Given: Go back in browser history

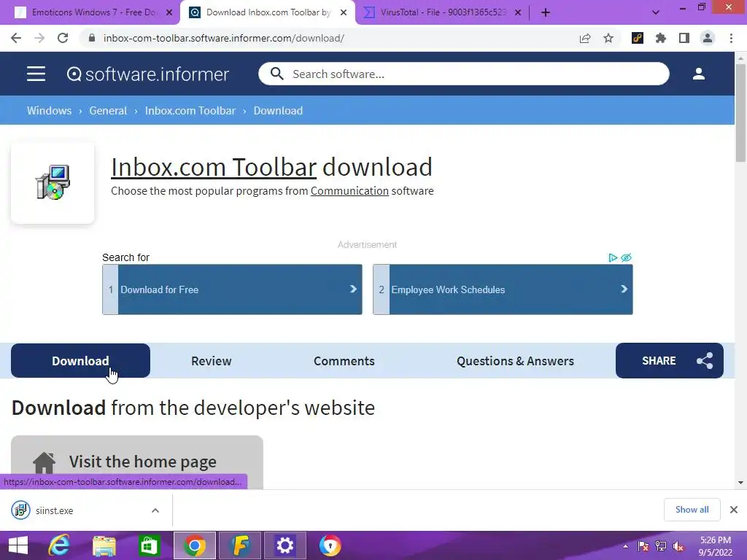Looking at the screenshot, I should 16,38.
